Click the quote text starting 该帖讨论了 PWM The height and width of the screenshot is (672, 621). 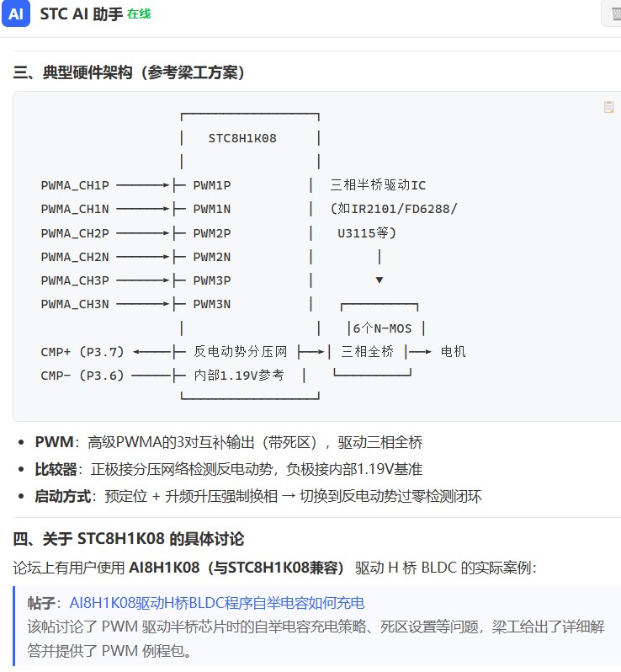(316, 638)
